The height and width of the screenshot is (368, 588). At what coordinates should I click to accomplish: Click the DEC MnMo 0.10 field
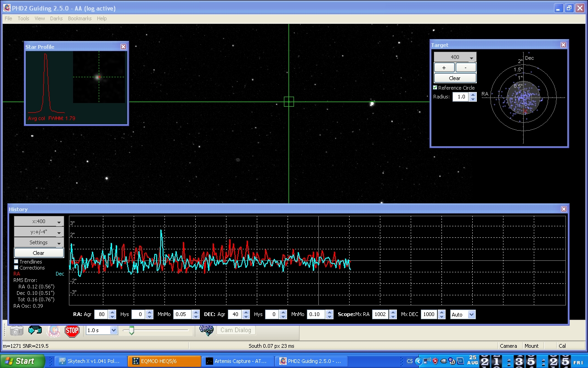point(316,315)
